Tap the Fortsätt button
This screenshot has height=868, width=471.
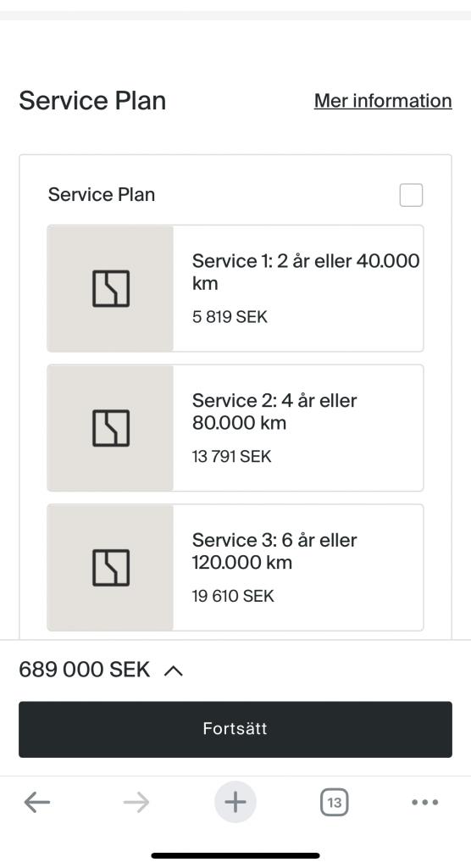(235, 729)
